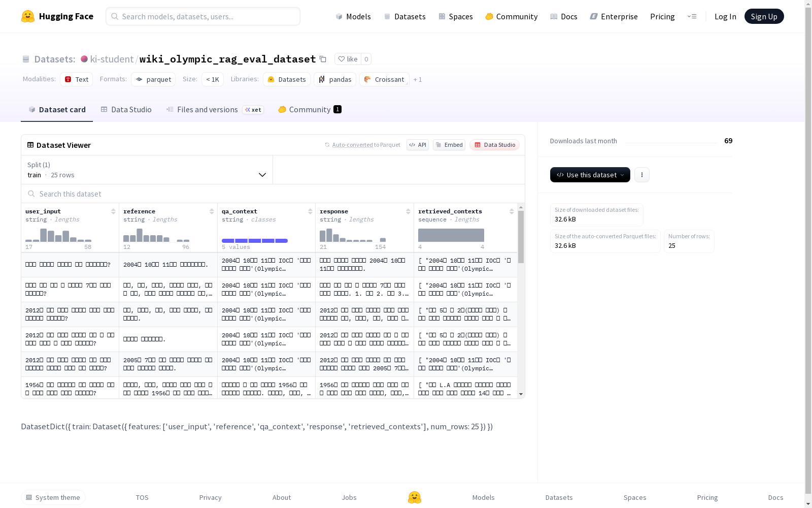Sort the user_input column
Image resolution: width=812 pixels, height=508 pixels.
(113, 211)
